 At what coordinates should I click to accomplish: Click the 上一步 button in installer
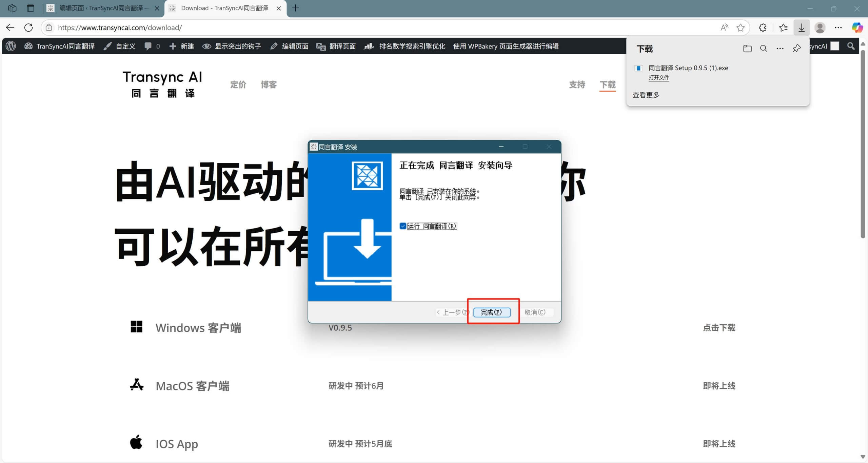click(452, 312)
